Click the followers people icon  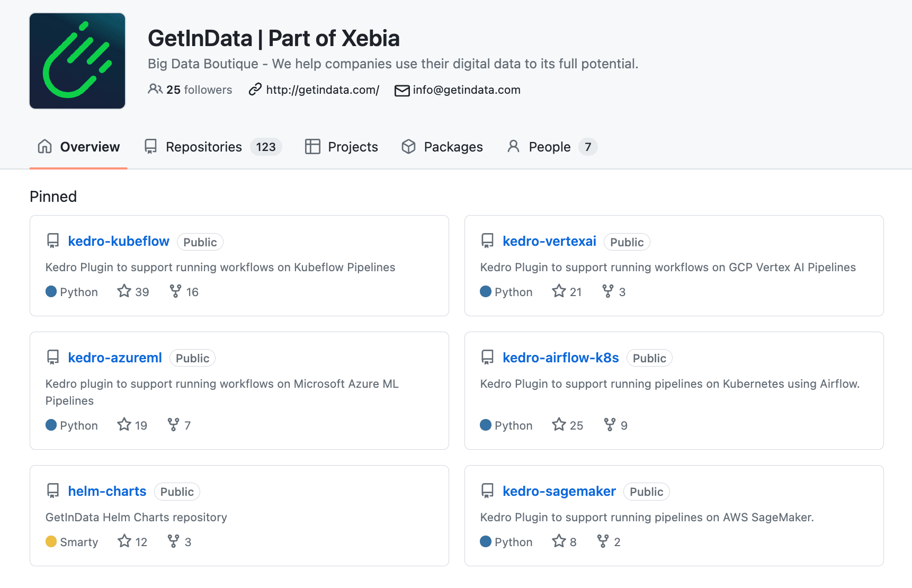coord(155,90)
